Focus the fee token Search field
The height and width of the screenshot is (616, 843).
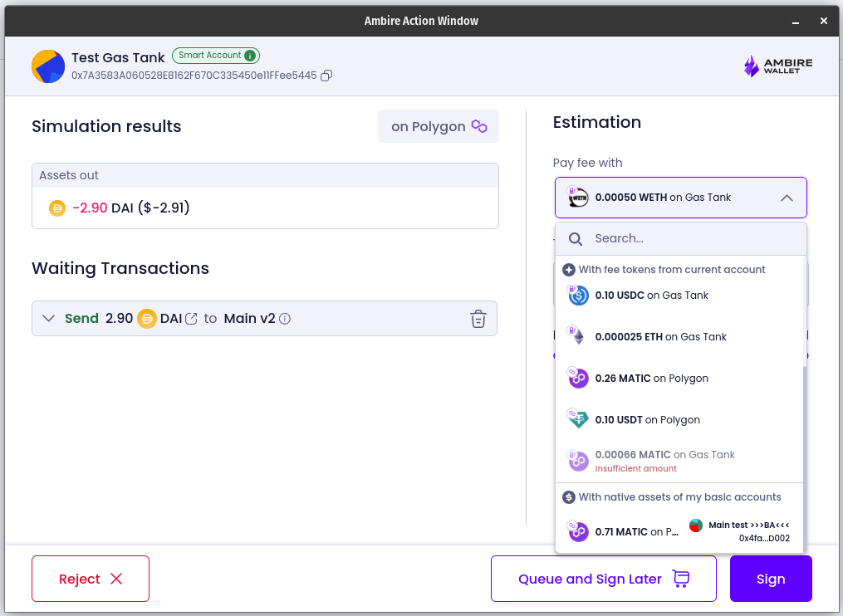[x=681, y=238]
